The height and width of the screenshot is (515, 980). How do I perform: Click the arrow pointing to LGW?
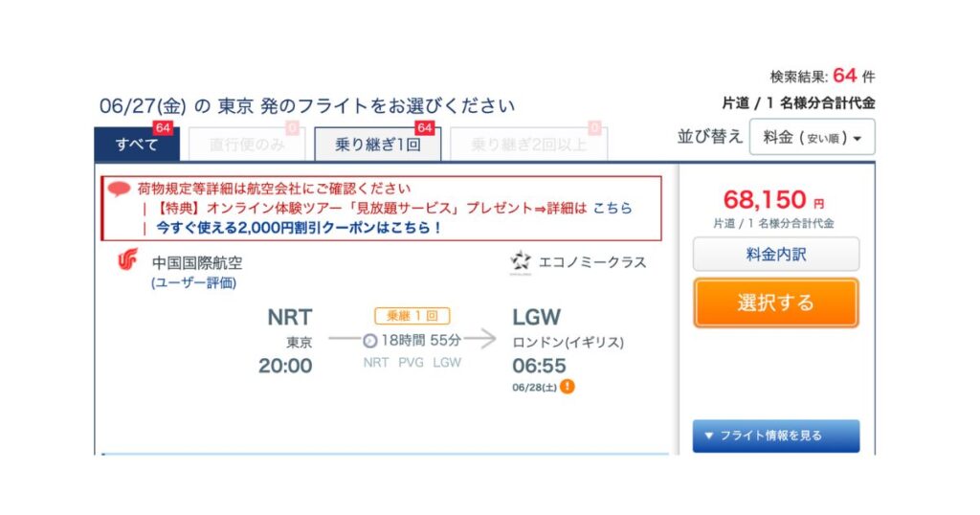click(480, 340)
